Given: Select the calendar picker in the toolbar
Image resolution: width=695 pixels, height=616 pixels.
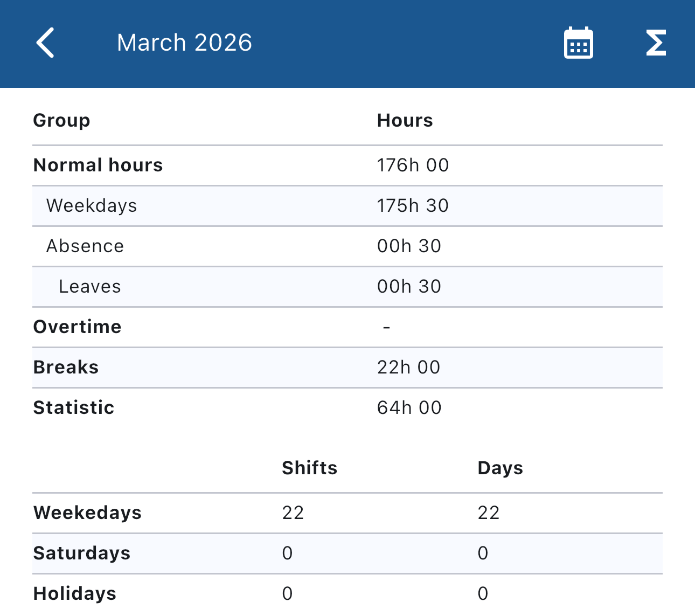Looking at the screenshot, I should coord(578,43).
